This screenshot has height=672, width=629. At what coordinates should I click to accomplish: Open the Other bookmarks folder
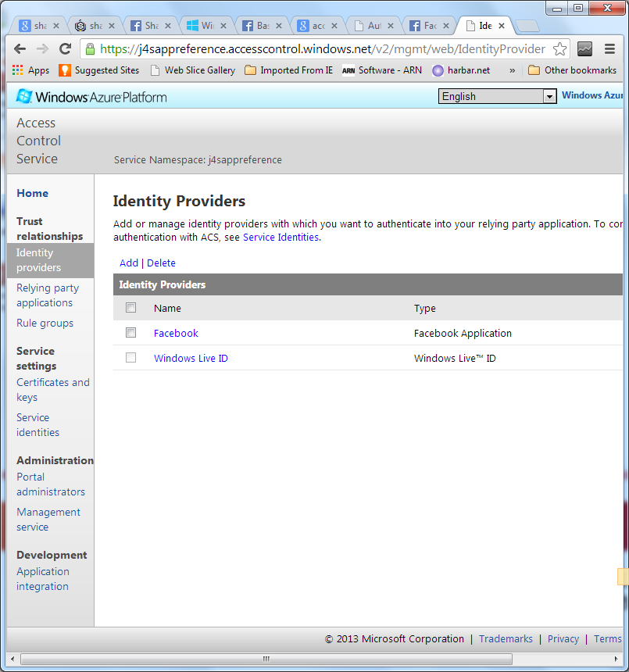(573, 70)
